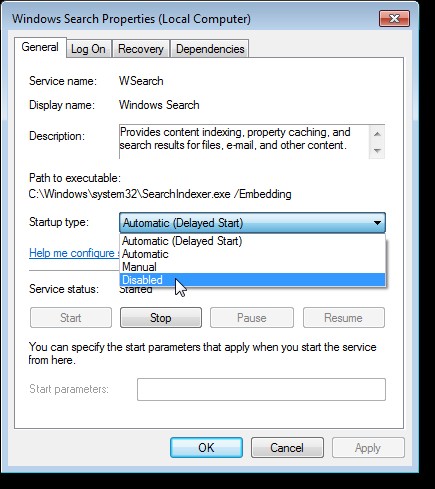This screenshot has height=489, width=435.
Task: Open Help me configure link
Action: (x=74, y=253)
